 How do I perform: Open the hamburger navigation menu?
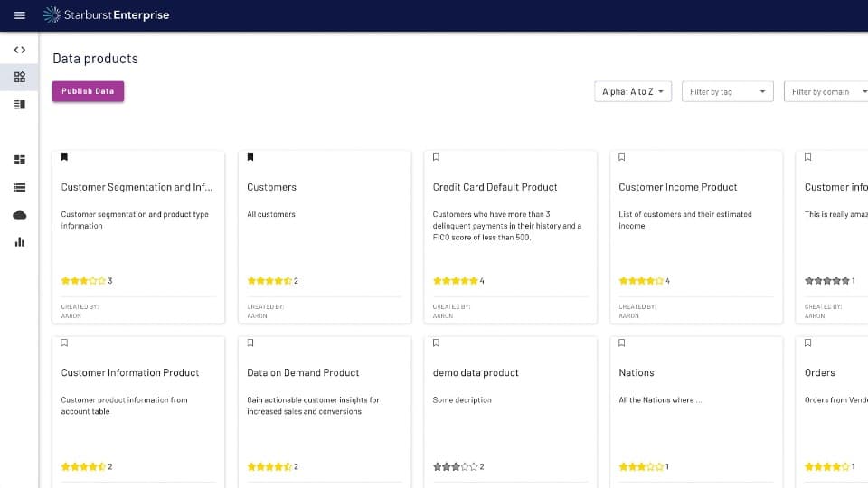click(x=20, y=15)
